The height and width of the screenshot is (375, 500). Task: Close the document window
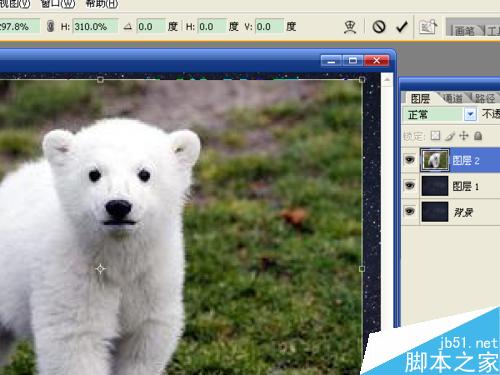[376, 61]
